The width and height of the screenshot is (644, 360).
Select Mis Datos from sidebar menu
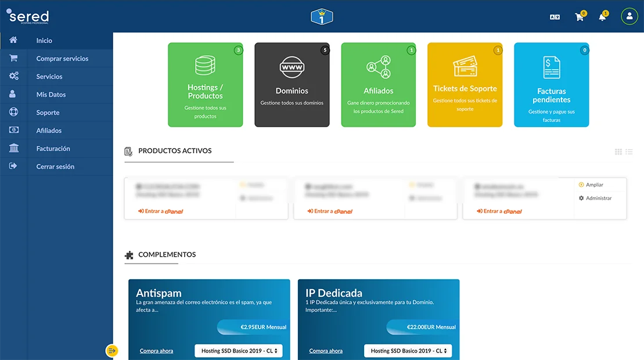(x=51, y=95)
